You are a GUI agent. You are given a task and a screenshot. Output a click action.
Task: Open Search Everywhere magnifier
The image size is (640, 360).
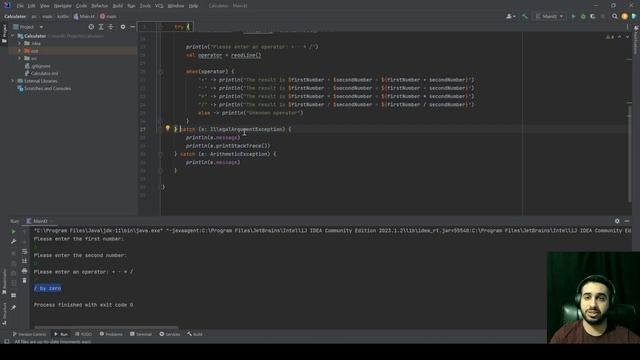[615, 16]
